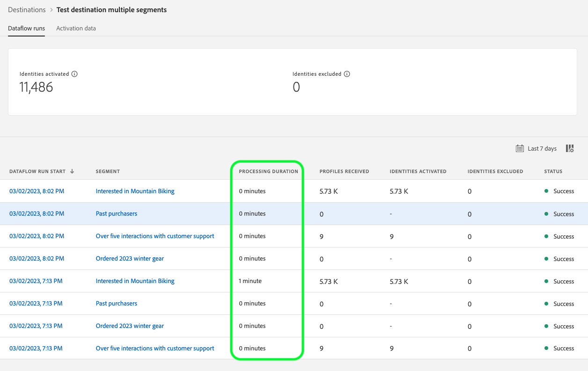Click info icon beside Identities excluded
This screenshot has height=371, width=588.
(347, 74)
